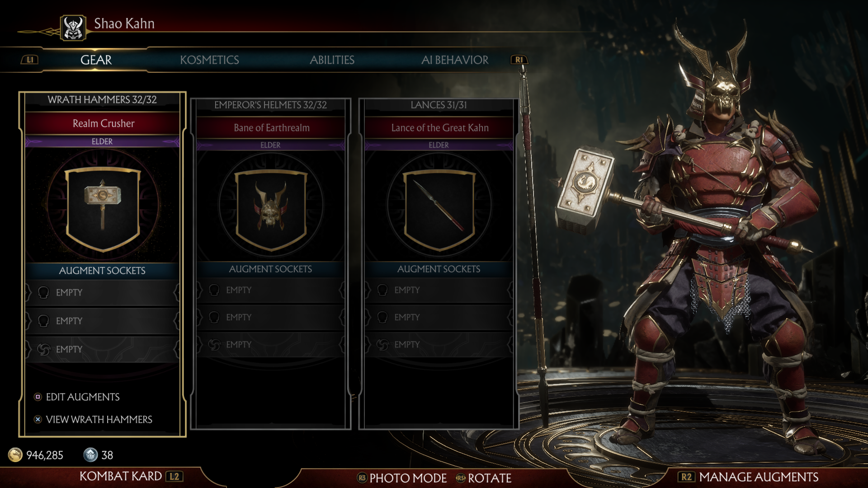
Task: Click the Shao Kahn skull emblem icon
Action: (73, 28)
